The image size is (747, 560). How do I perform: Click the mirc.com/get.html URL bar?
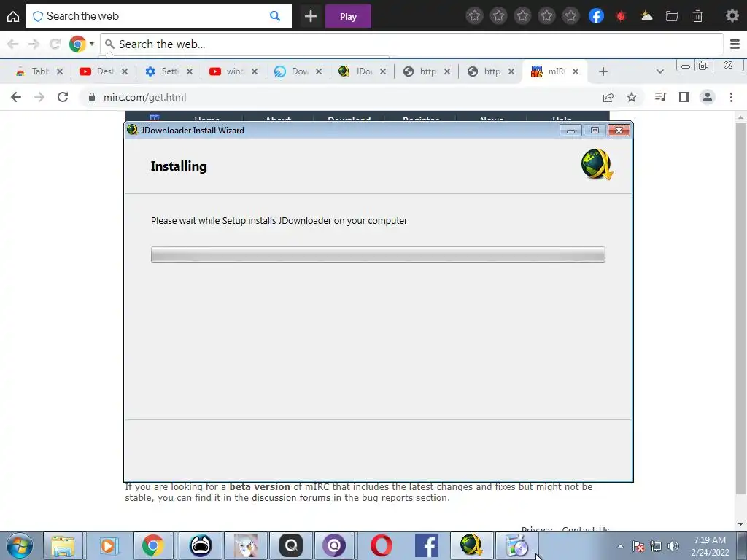click(x=338, y=97)
